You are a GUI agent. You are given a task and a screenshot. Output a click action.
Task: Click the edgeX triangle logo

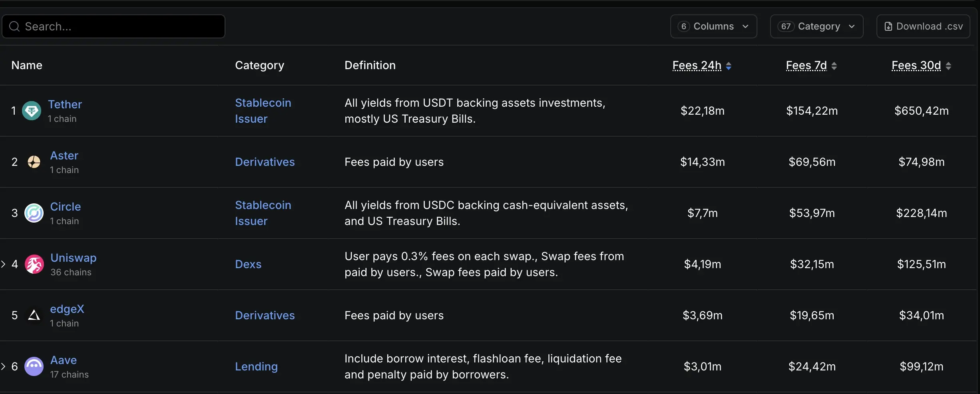click(x=34, y=315)
